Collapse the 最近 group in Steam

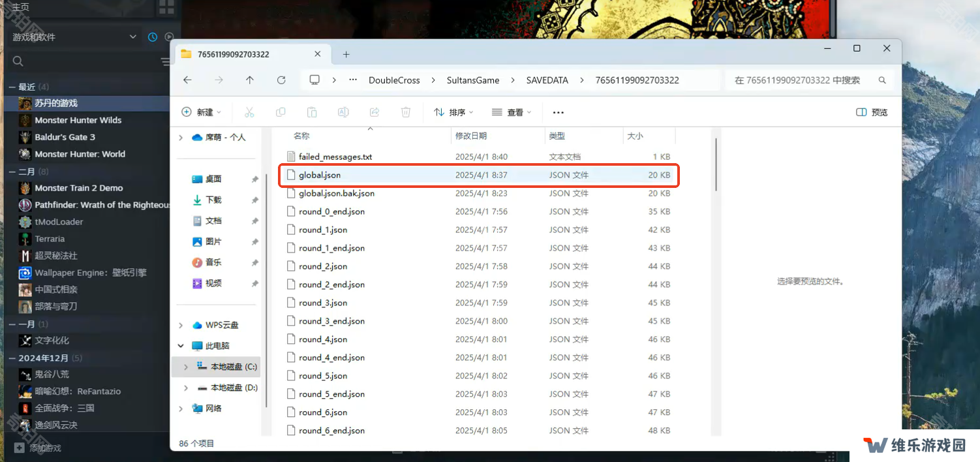tap(12, 87)
